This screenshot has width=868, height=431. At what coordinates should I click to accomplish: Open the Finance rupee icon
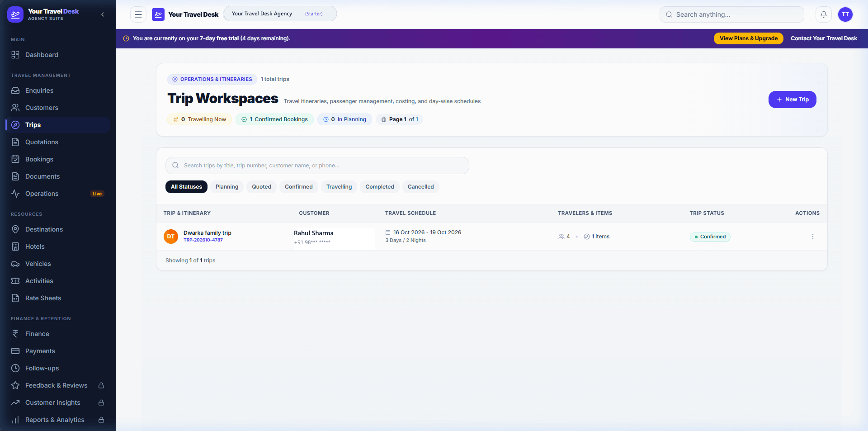coord(15,334)
